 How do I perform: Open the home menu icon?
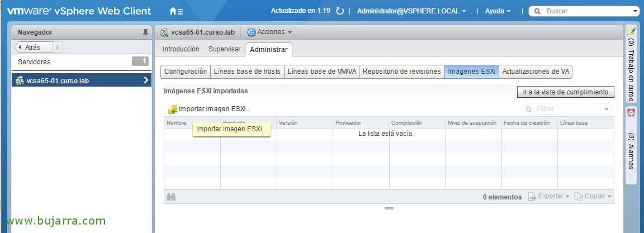(x=176, y=11)
